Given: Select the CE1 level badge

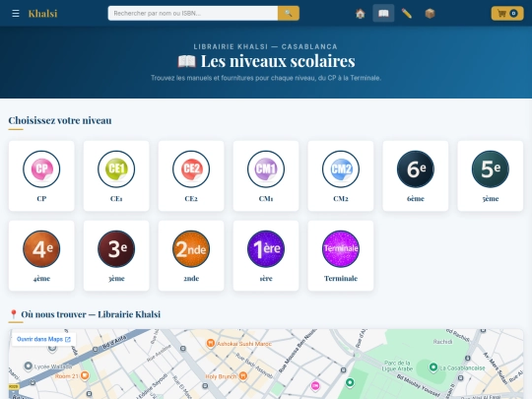Looking at the screenshot, I should tap(116, 169).
